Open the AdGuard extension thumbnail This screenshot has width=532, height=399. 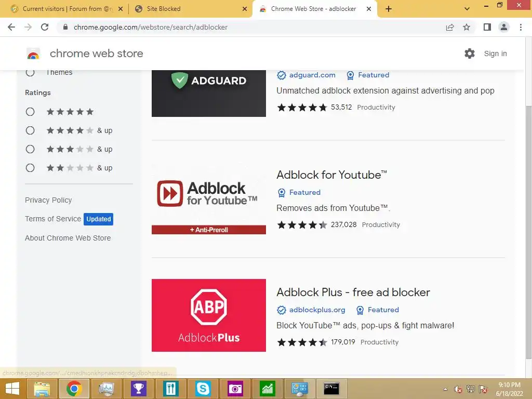tap(209, 94)
